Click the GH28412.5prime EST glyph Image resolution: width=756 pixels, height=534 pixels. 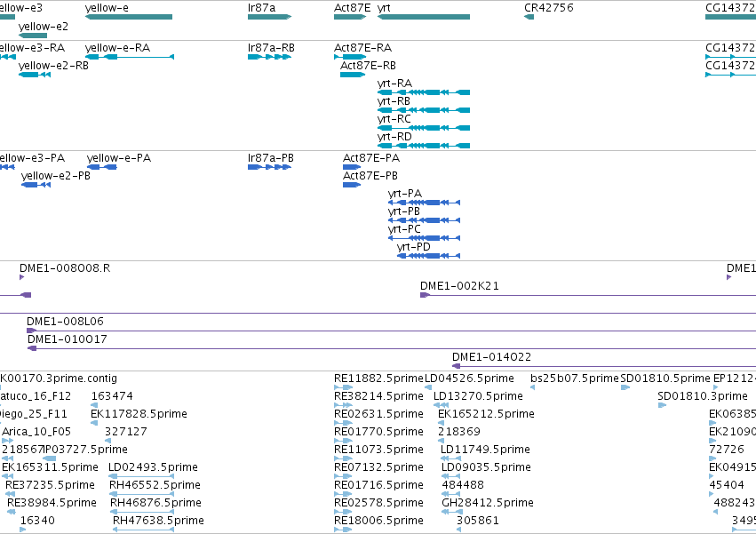click(450, 512)
